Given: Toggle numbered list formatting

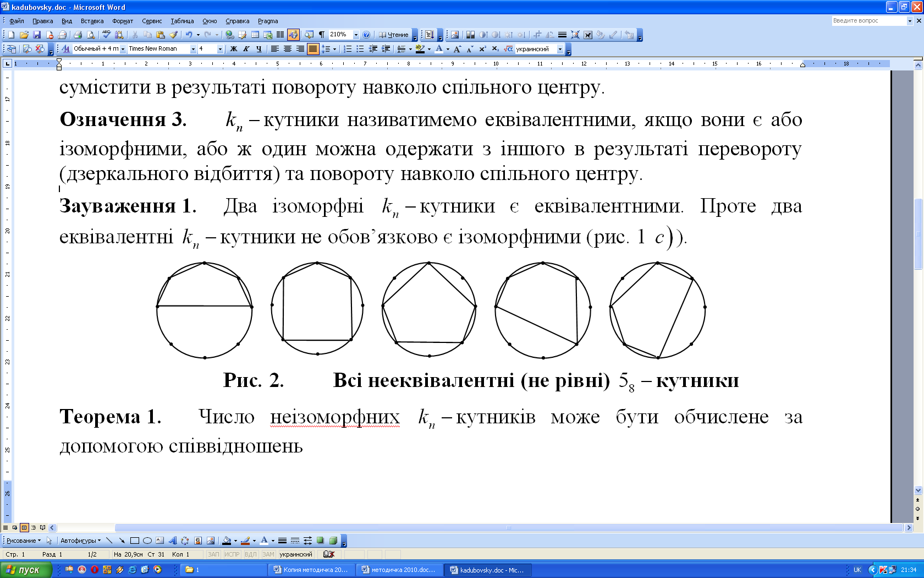Looking at the screenshot, I should 348,49.
